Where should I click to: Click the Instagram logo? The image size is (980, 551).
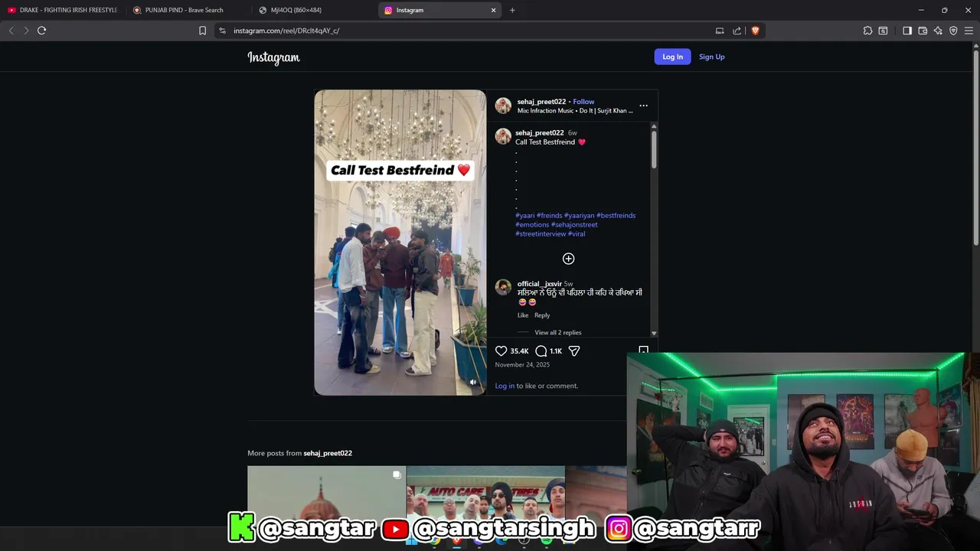[273, 57]
